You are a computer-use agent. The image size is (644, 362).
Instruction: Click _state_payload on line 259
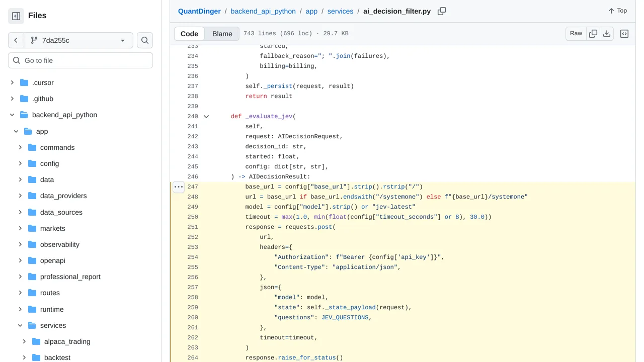click(x=350, y=307)
